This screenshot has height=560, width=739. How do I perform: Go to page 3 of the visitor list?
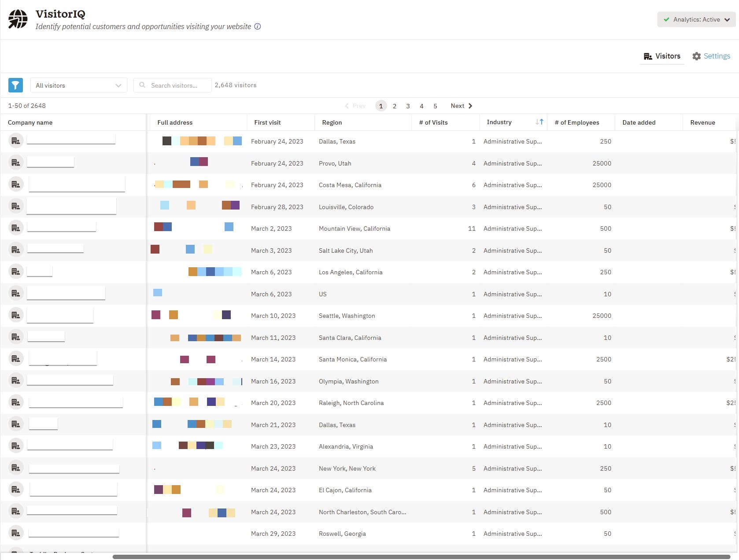coord(408,106)
